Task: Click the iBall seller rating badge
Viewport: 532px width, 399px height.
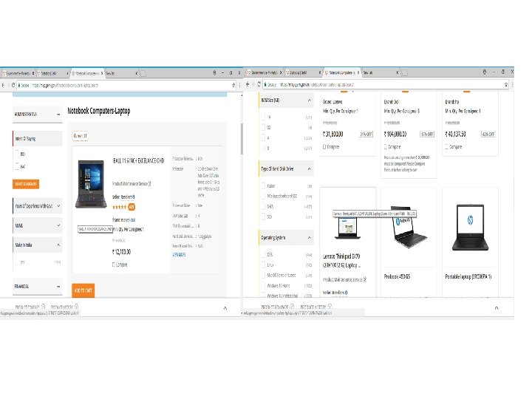Action: pos(132,207)
